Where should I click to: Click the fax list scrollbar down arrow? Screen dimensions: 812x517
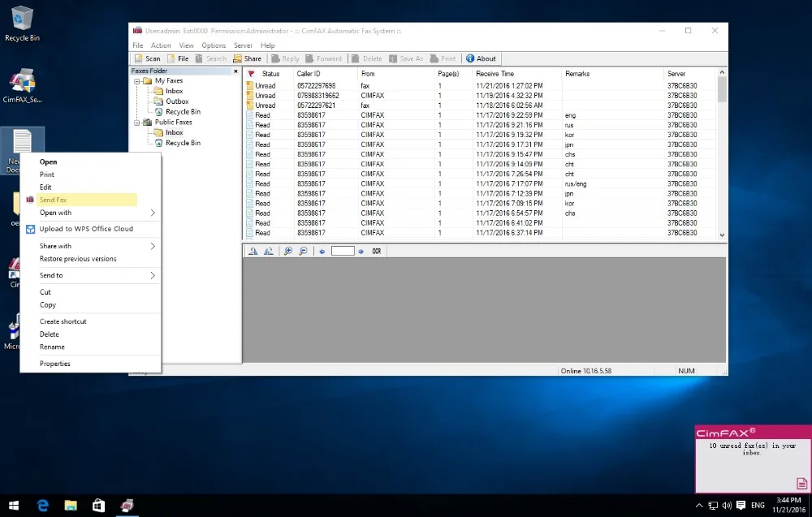click(x=722, y=235)
